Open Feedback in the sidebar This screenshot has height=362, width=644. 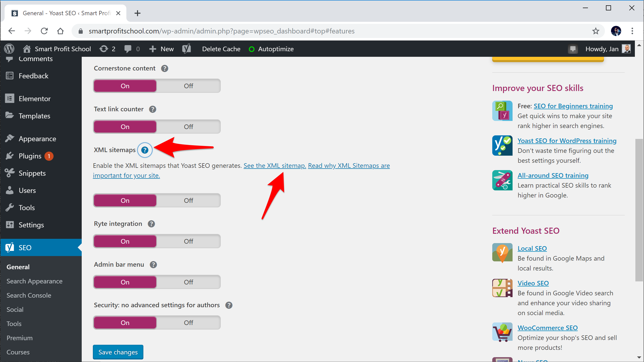point(41,76)
